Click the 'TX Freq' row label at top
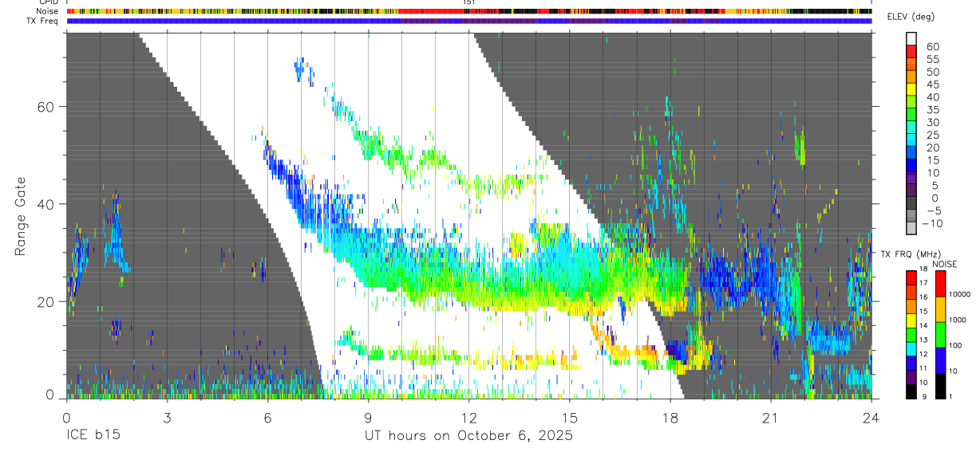Screen dimensions: 980x452 point(44,21)
